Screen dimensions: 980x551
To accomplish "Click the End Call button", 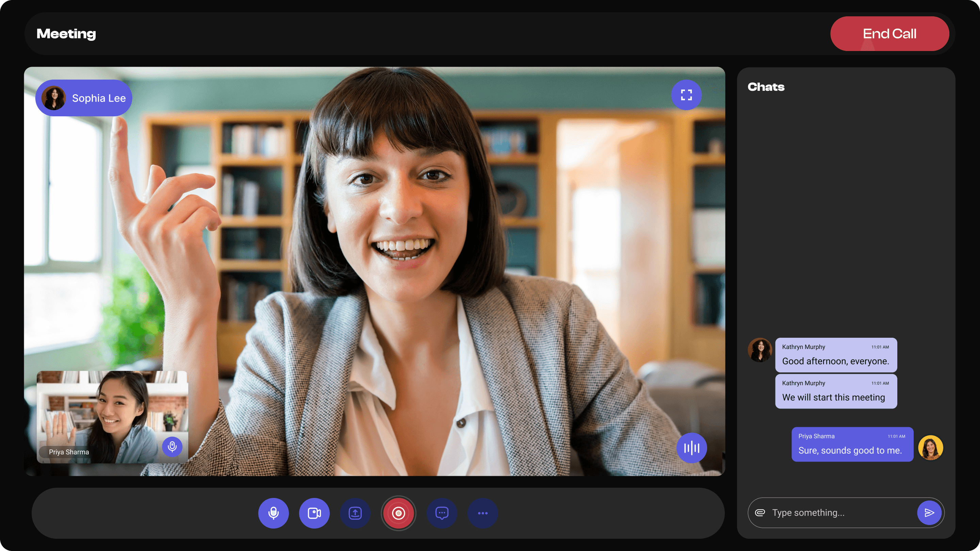I will tap(889, 33).
